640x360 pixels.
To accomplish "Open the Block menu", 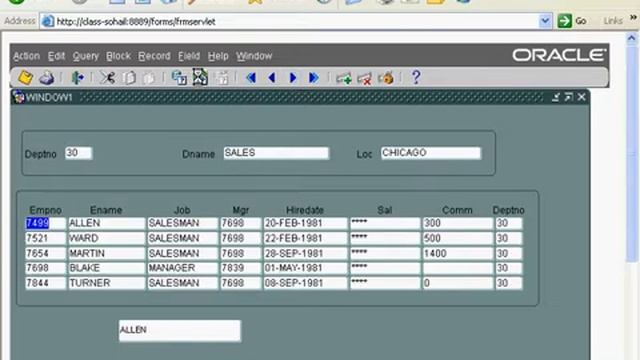I will click(x=118, y=56).
